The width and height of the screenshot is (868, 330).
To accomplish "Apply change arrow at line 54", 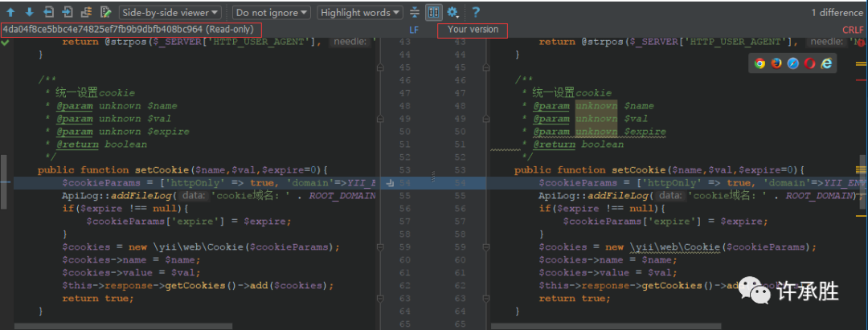I will (389, 183).
